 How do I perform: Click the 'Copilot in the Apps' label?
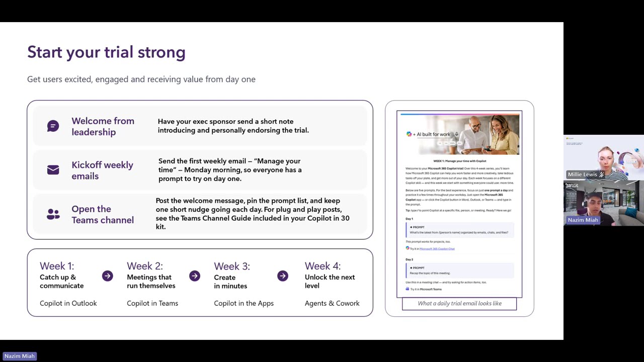244,303
